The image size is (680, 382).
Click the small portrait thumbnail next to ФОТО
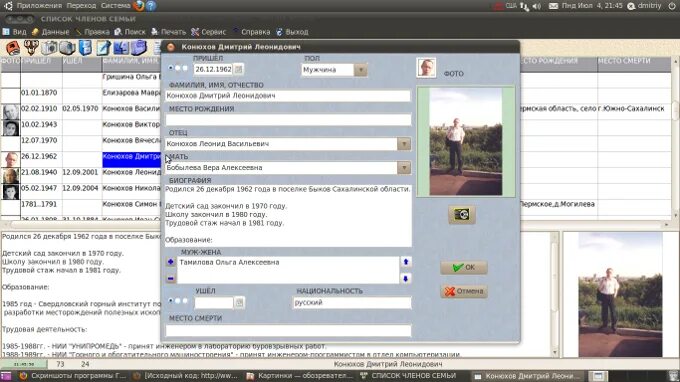426,68
